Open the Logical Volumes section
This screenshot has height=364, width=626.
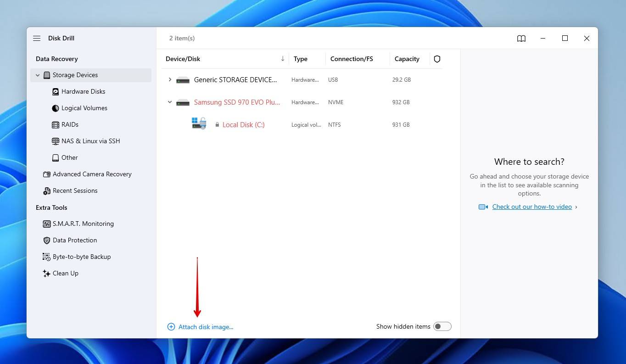point(84,108)
